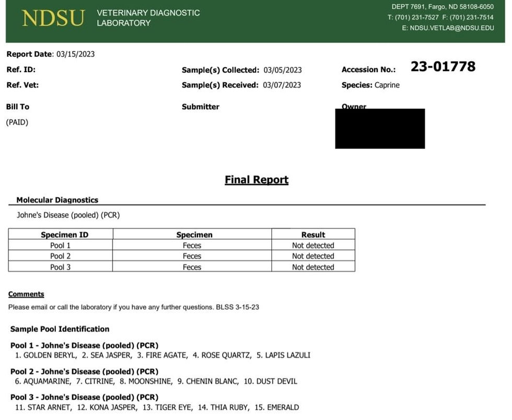Select the THIA RUBY sample name
The height and width of the screenshot is (420, 512).
pyautogui.click(x=229, y=407)
